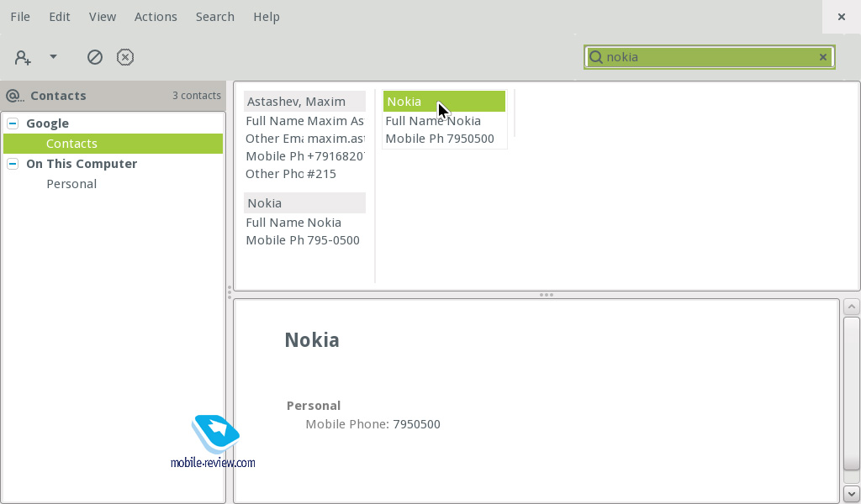Collapse the Google address book group
The image size is (861, 504).
13,123
